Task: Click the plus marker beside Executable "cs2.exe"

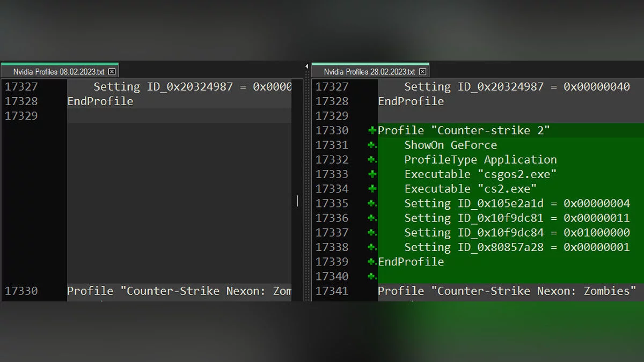Action: pyautogui.click(x=372, y=188)
